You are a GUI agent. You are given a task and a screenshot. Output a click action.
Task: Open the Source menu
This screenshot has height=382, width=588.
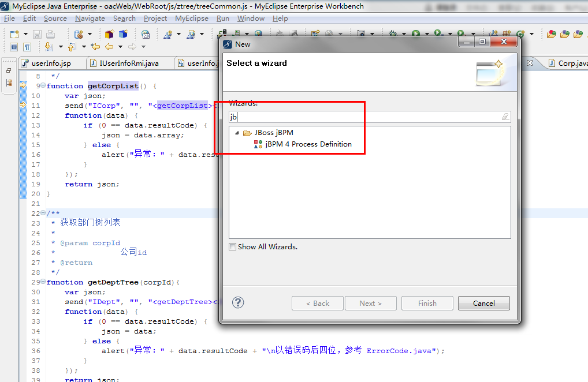tap(55, 18)
